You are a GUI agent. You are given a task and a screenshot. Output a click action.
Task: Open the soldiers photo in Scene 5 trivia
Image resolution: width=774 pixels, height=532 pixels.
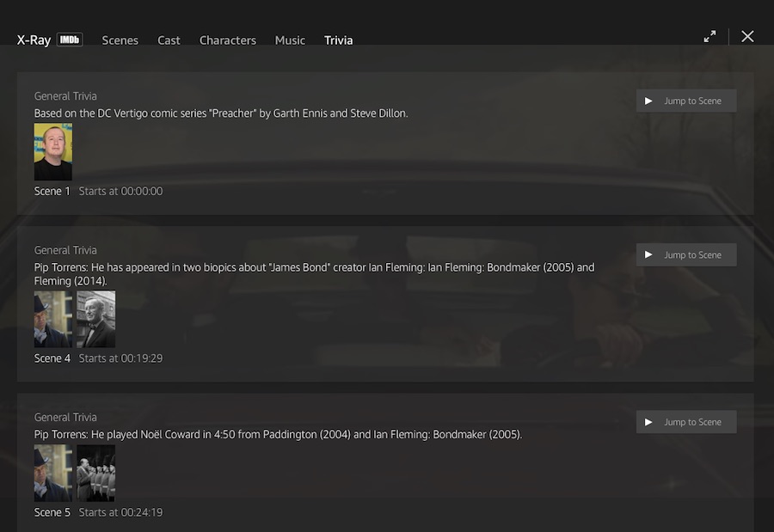(x=95, y=473)
